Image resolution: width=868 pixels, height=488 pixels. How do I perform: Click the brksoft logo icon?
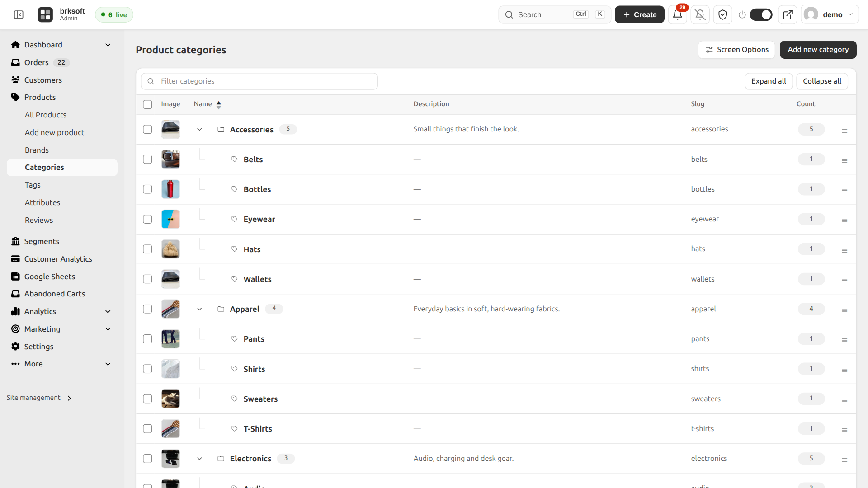coord(45,14)
